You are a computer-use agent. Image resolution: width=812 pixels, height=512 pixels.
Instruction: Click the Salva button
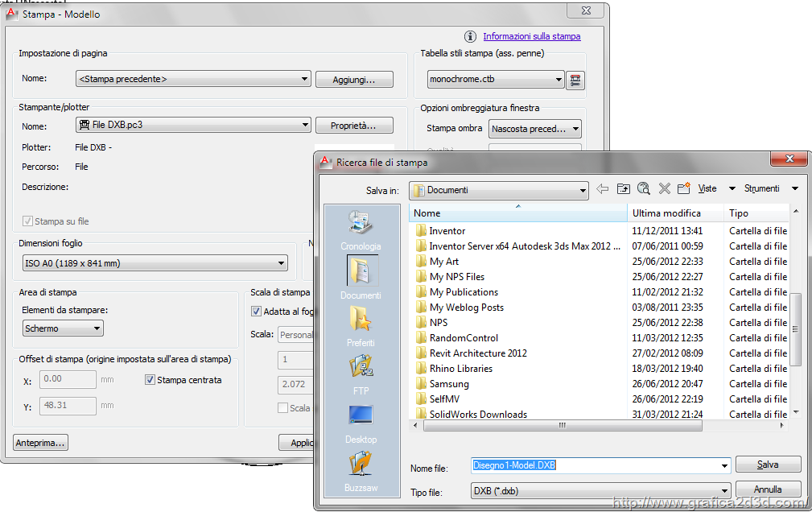click(x=768, y=465)
